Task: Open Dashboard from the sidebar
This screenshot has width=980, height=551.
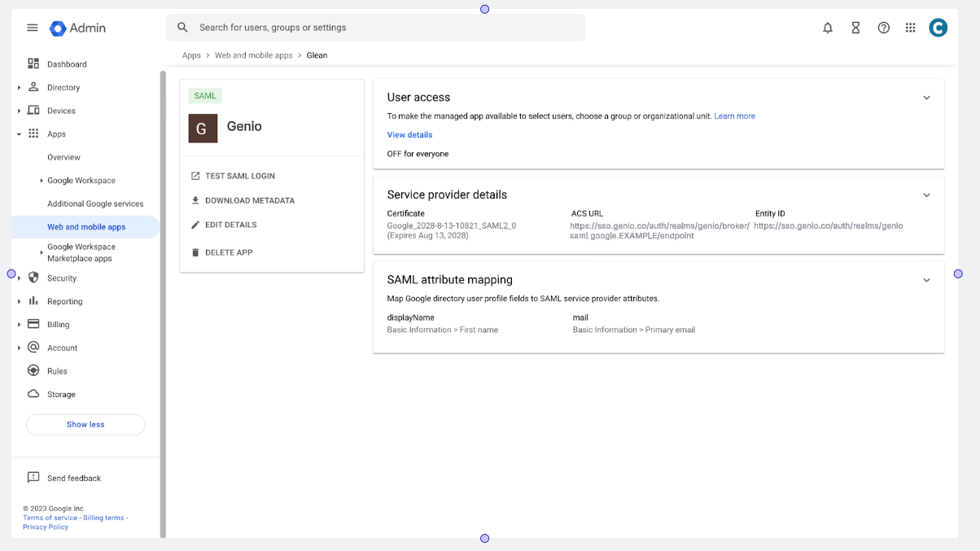Action: click(67, 64)
